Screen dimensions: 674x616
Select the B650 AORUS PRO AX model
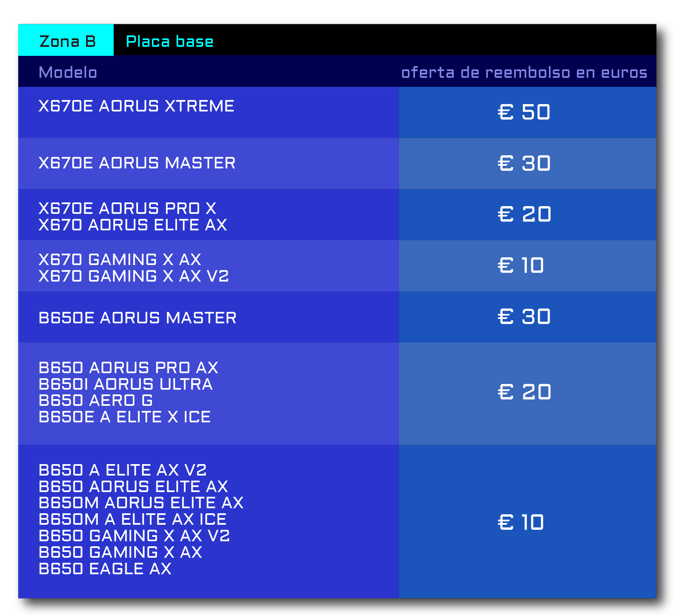(x=128, y=368)
